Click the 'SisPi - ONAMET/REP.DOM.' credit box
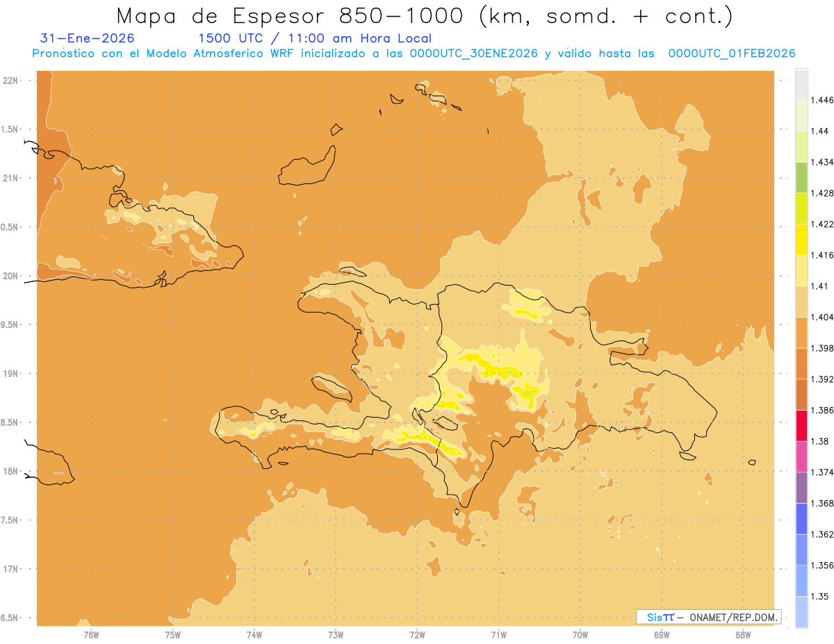This screenshot has height=644, width=834. [708, 617]
